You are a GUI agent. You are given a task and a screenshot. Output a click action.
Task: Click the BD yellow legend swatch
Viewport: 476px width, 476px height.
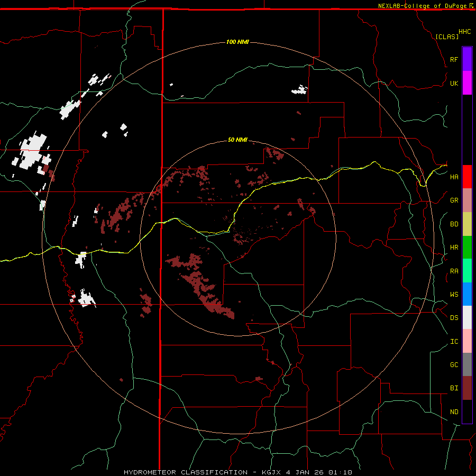coord(467,224)
